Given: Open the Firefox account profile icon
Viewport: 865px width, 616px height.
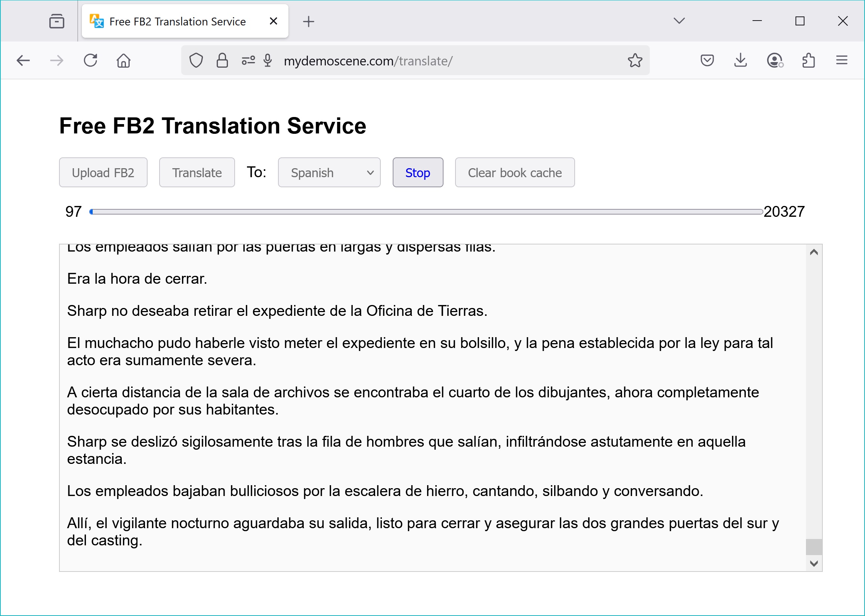Looking at the screenshot, I should [774, 60].
